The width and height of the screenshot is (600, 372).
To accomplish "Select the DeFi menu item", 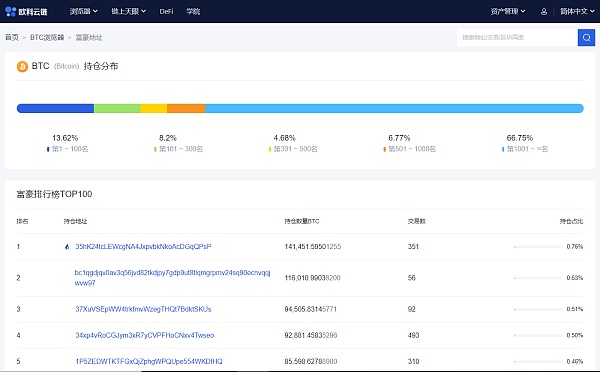I will (x=166, y=11).
